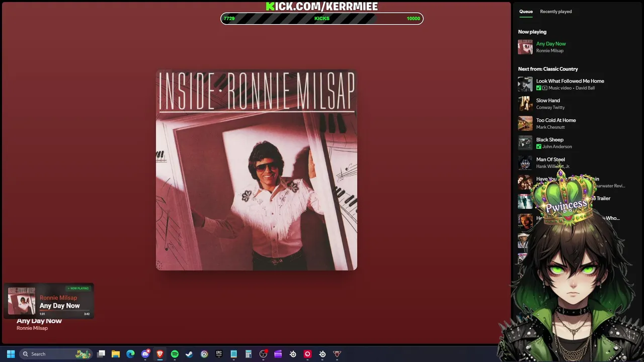Click the Next from: Classic Country heading
This screenshot has height=362, width=644.
pyautogui.click(x=548, y=69)
